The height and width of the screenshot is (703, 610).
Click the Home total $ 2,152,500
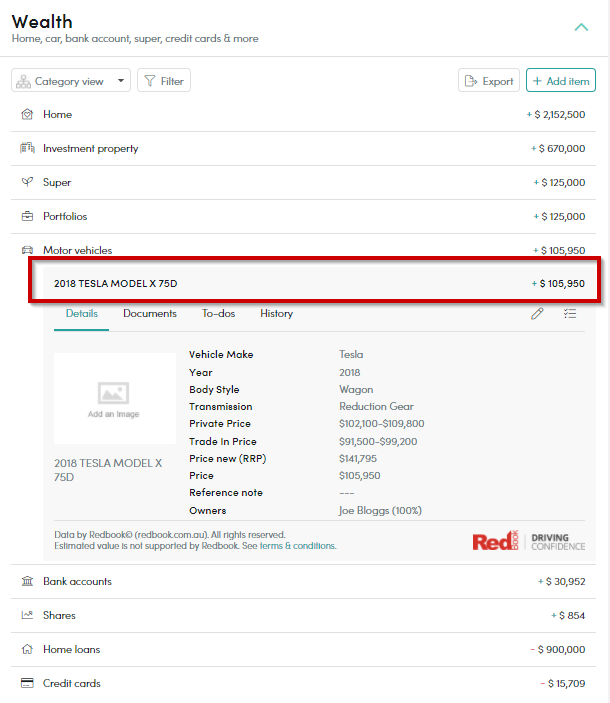pos(556,115)
